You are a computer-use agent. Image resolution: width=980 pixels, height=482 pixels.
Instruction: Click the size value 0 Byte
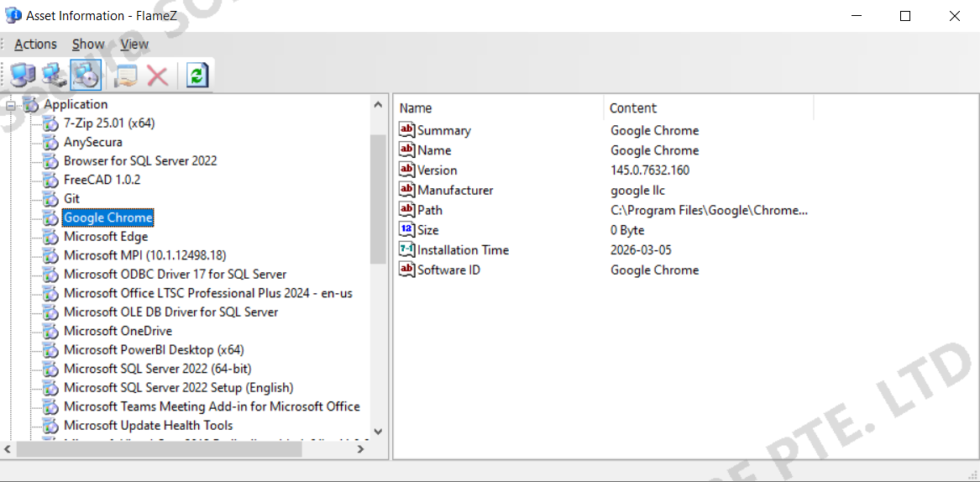pos(627,230)
